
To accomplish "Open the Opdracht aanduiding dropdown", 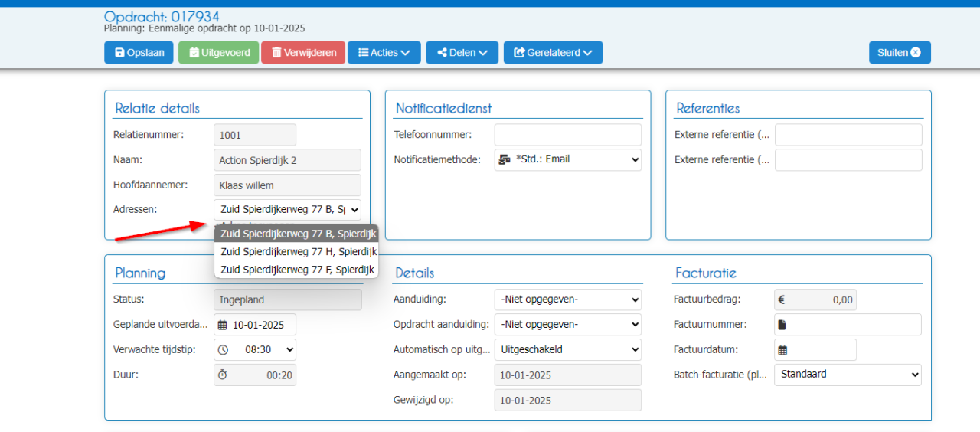I will 567,324.
